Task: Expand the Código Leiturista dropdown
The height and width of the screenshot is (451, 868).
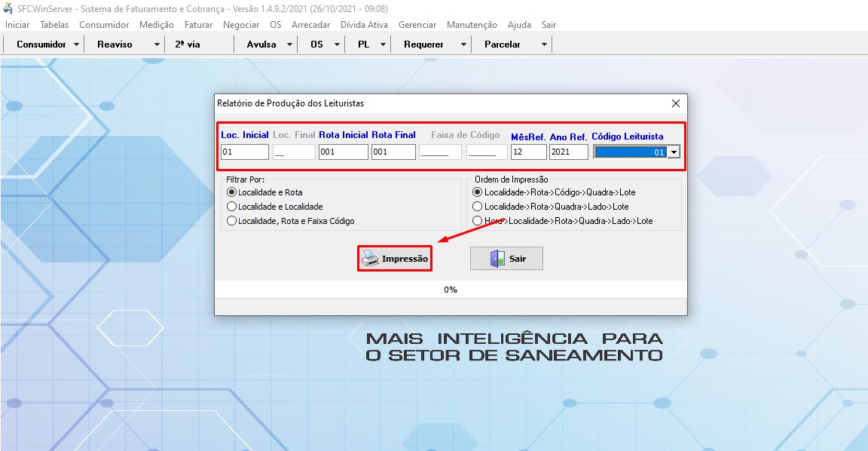Action: [674, 152]
